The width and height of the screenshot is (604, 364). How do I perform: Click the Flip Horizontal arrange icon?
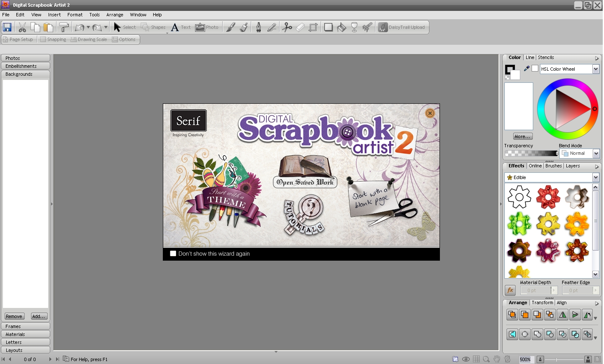coord(563,315)
